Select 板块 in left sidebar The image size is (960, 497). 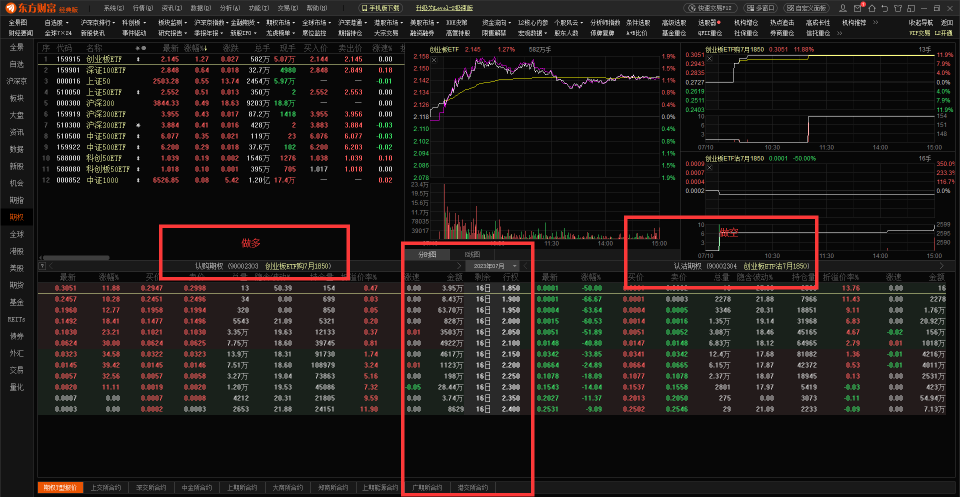[17, 98]
